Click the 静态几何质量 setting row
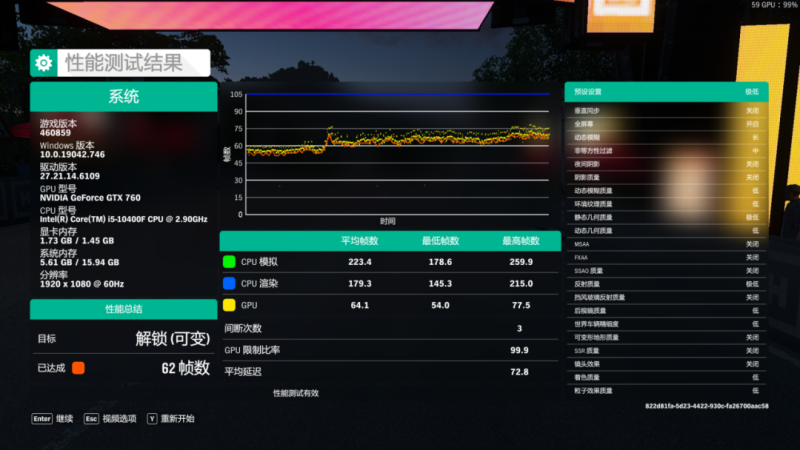 click(666, 217)
